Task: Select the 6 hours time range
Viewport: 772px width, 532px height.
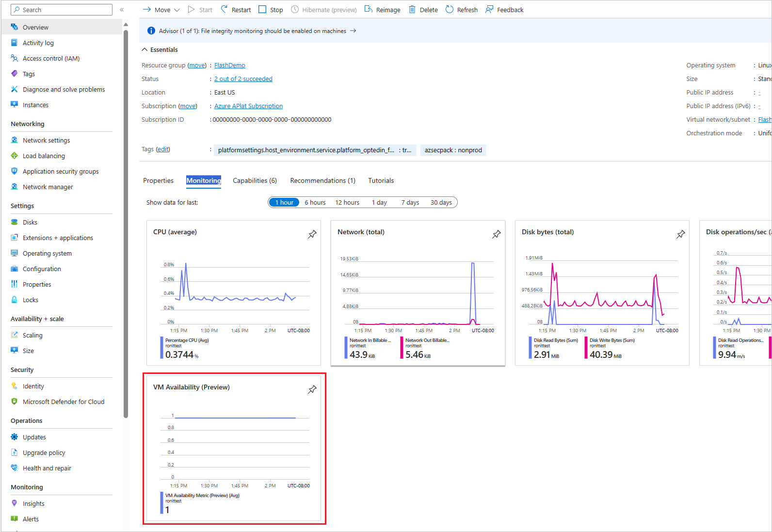Action: (x=315, y=202)
